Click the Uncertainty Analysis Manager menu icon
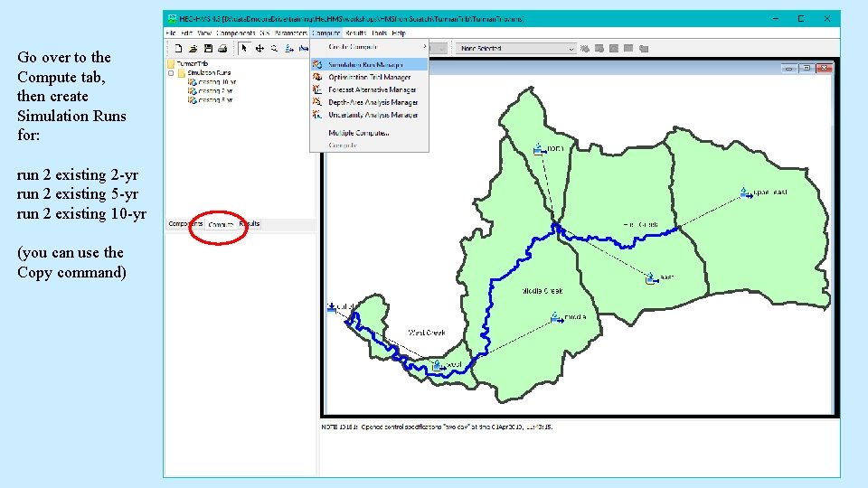This screenshot has height=488, width=868. 317,115
